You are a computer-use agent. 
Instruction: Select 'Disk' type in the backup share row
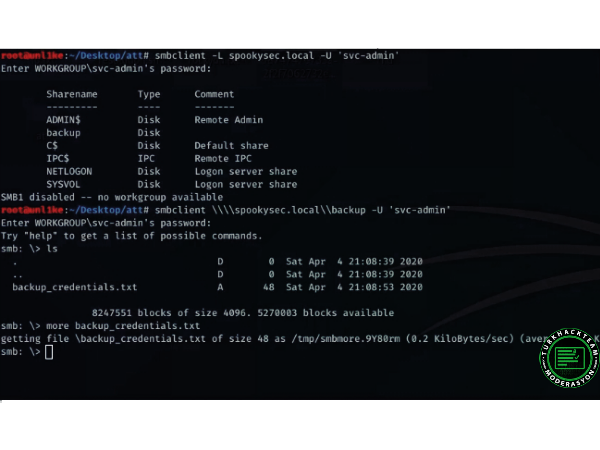click(x=149, y=133)
